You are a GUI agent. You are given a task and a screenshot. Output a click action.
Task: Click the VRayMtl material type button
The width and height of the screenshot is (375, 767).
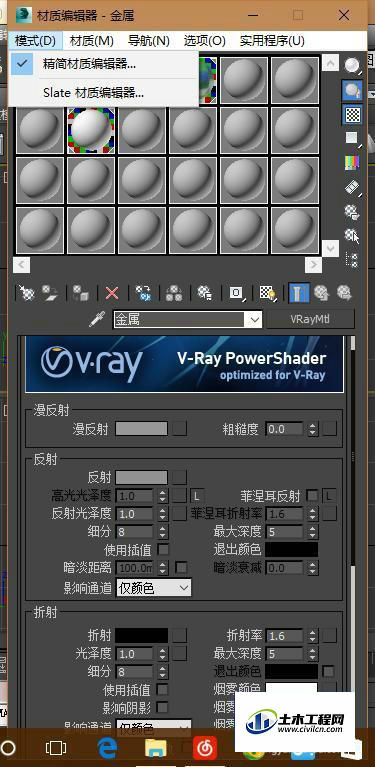[310, 319]
